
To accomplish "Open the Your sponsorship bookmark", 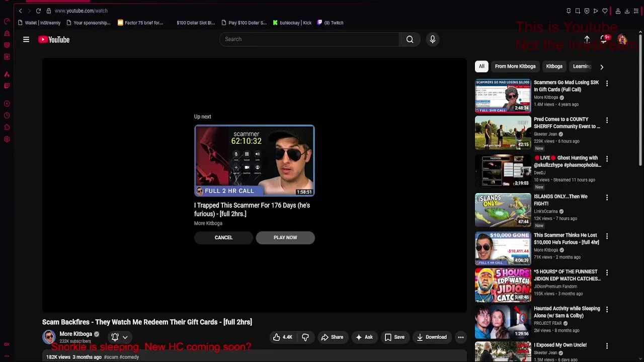I will tap(89, 23).
